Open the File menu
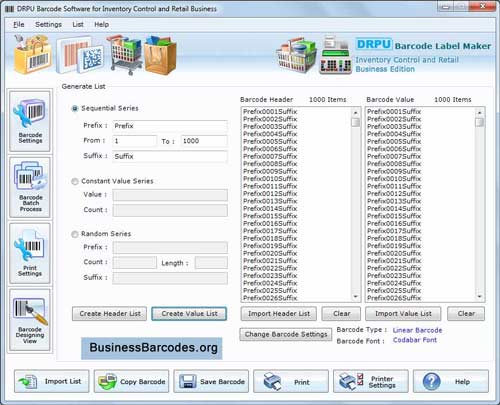This screenshot has height=405, width=500. (x=19, y=24)
